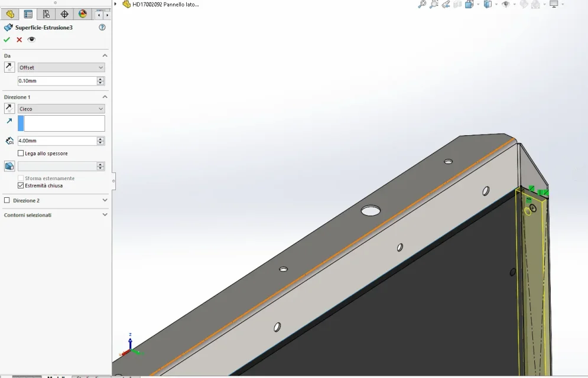Click the 4.00mm depth field
Screen dimensions: 588x378
click(x=57, y=141)
